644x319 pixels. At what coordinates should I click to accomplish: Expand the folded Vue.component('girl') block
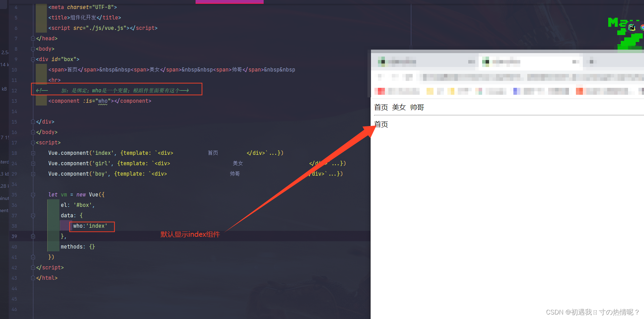pyautogui.click(x=33, y=163)
